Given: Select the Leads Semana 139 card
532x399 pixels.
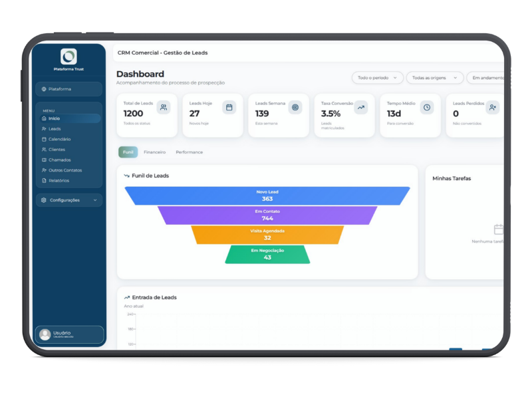Looking at the screenshot, I should pos(279,115).
